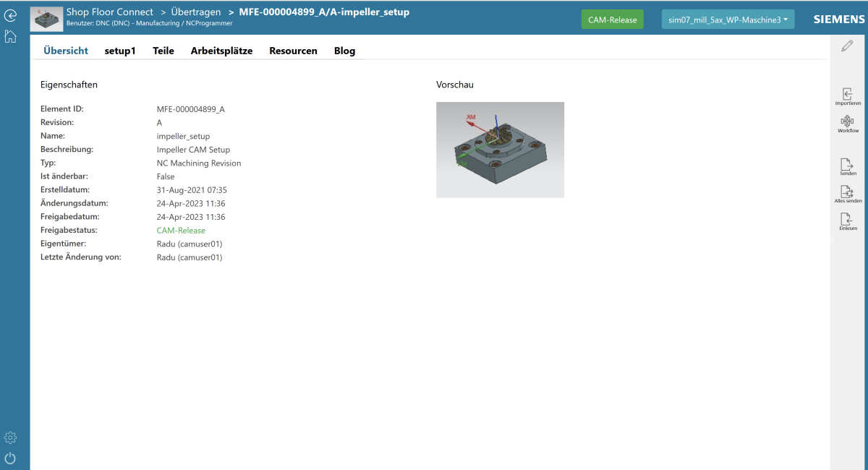Open the settings gear icon
This screenshot has width=868, height=470.
pos(10,437)
